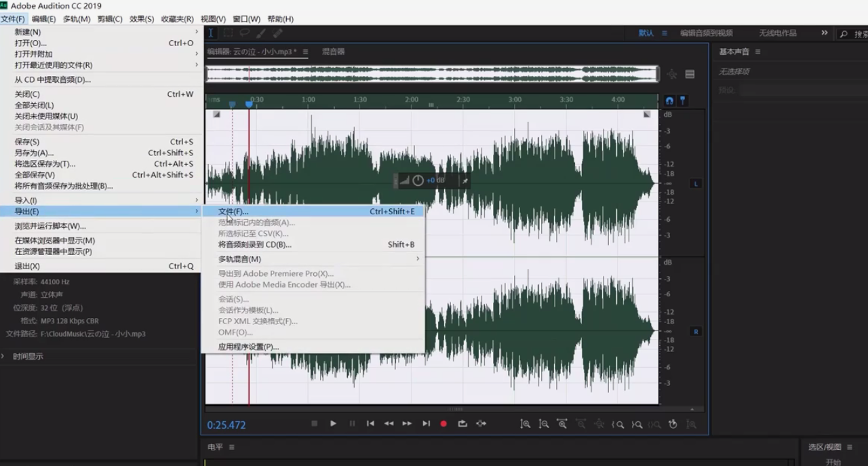Start playback with the Play button
This screenshot has height=466, width=868.
click(333, 423)
